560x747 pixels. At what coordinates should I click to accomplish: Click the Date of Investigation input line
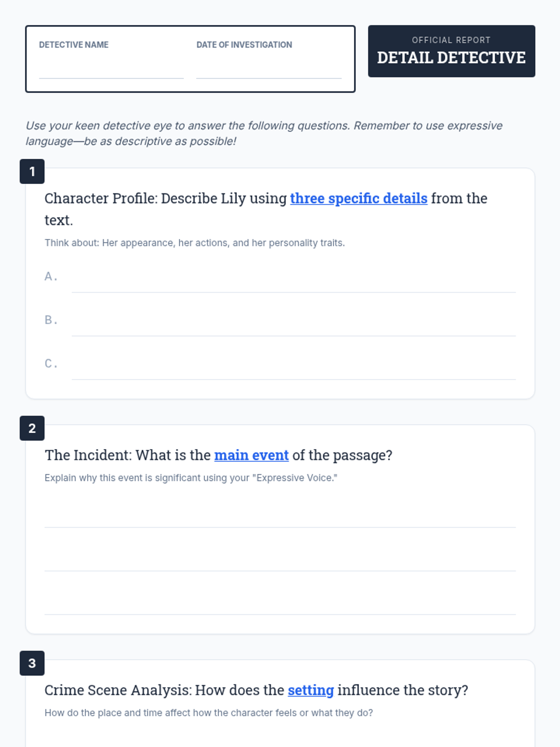point(269,70)
